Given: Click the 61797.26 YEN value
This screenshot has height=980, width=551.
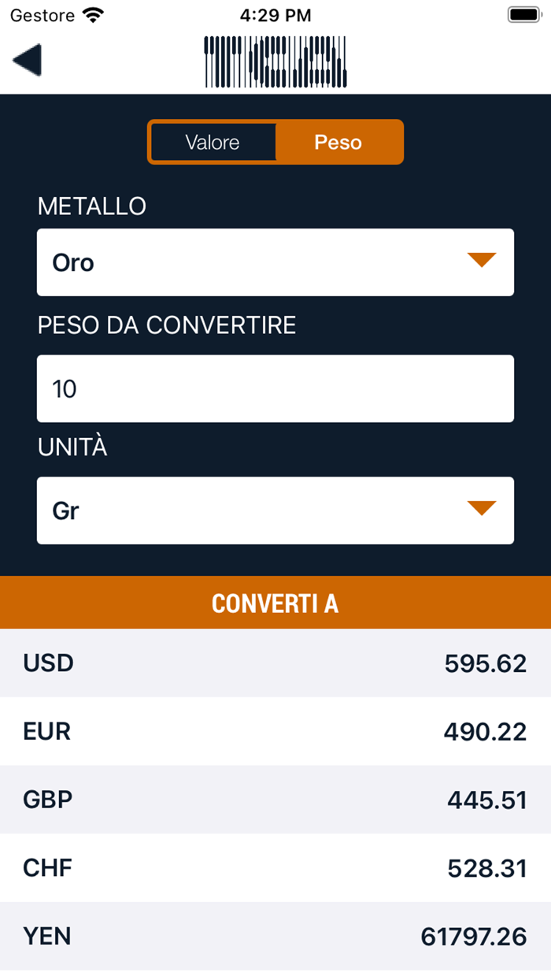Looking at the screenshot, I should tap(473, 937).
